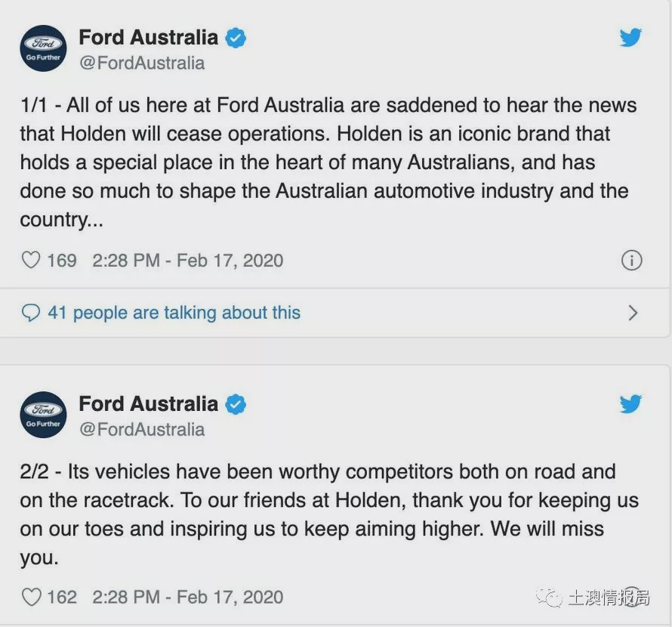Like the first tweet with the heart icon
672x627 pixels.
pos(31,261)
